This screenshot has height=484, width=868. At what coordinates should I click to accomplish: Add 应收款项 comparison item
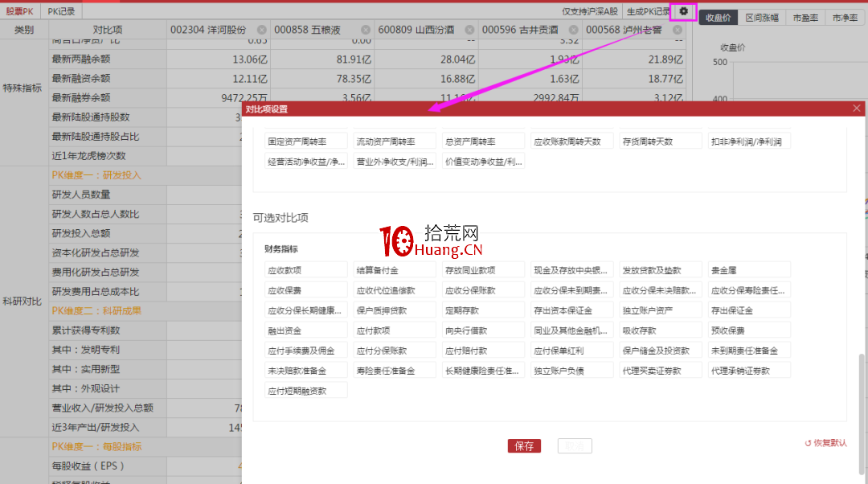click(306, 270)
